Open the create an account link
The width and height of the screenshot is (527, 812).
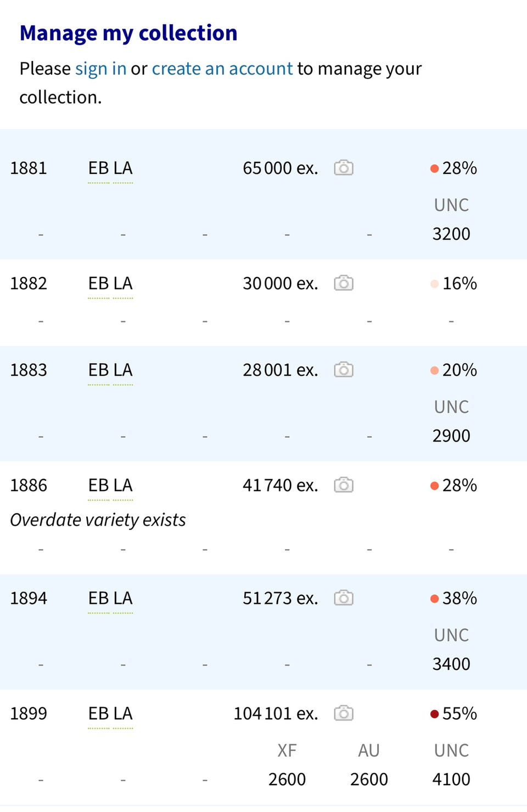pyautogui.click(x=222, y=69)
